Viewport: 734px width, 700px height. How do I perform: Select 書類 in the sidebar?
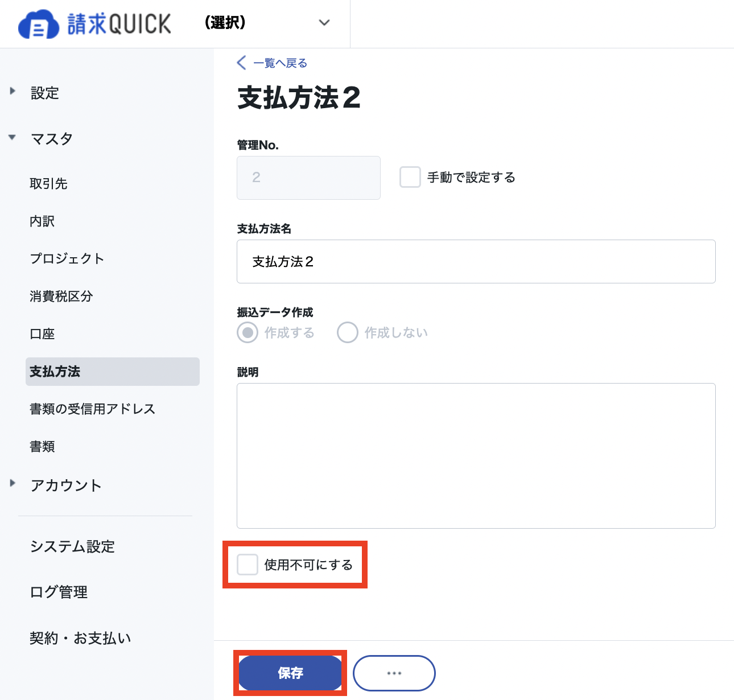(42, 447)
